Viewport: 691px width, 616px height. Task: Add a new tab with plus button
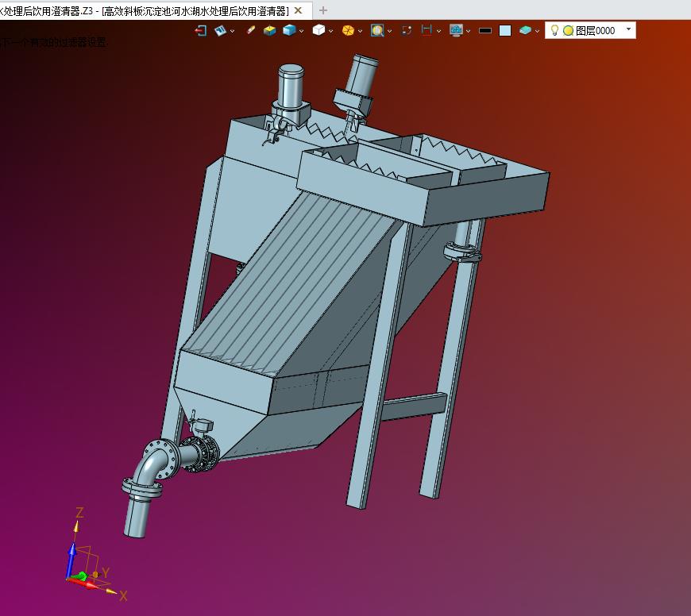pos(323,10)
